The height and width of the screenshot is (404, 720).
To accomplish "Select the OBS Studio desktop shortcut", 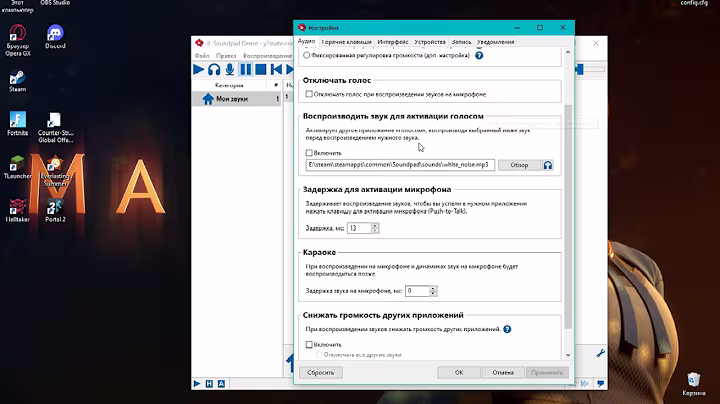I will pyautogui.click(x=55, y=3).
